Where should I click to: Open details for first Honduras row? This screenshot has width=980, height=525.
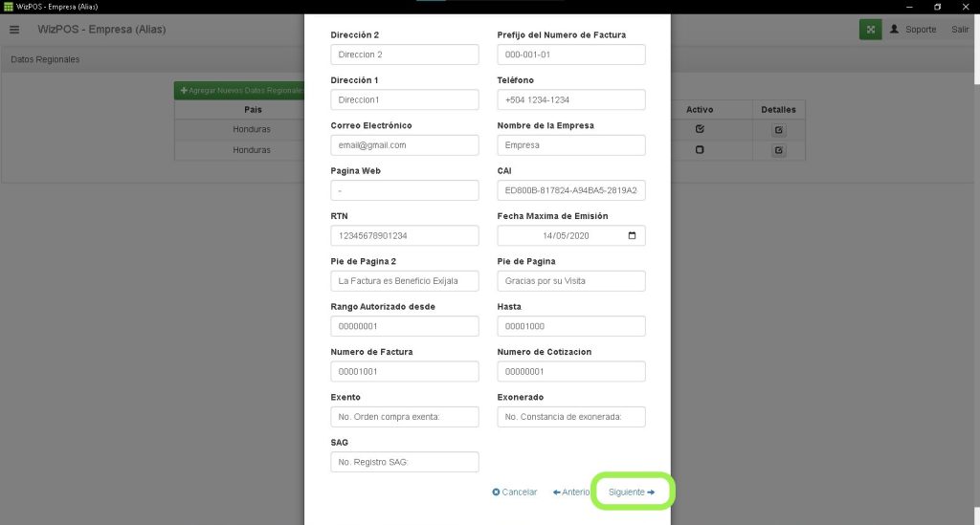[x=778, y=130]
